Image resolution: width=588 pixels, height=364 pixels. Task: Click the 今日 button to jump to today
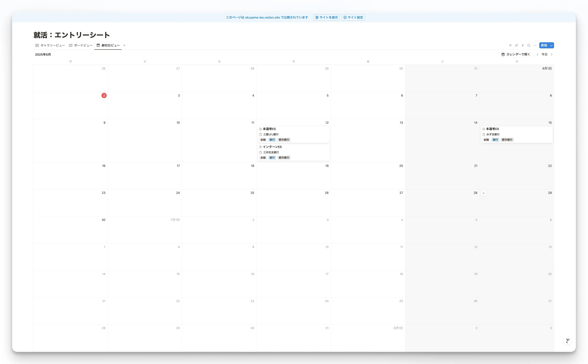pyautogui.click(x=545, y=54)
